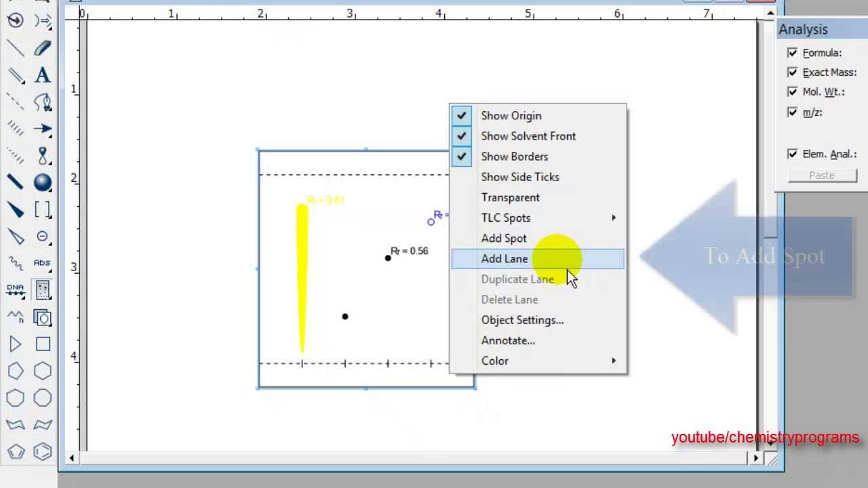The image size is (868, 488).
Task: Choose Add Lane from context menu
Action: 538,258
